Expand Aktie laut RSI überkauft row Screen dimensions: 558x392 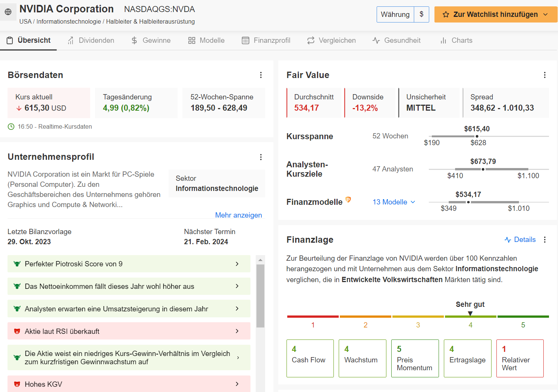pos(129,331)
